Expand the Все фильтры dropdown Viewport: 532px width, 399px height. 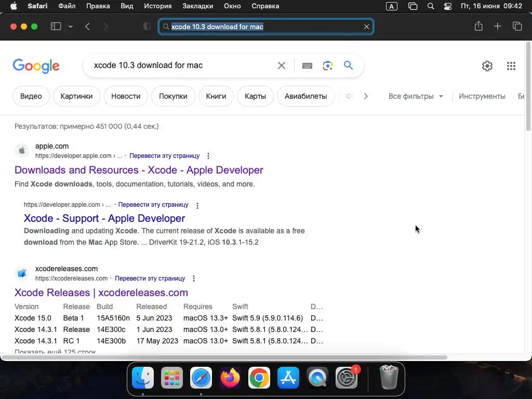pos(416,96)
